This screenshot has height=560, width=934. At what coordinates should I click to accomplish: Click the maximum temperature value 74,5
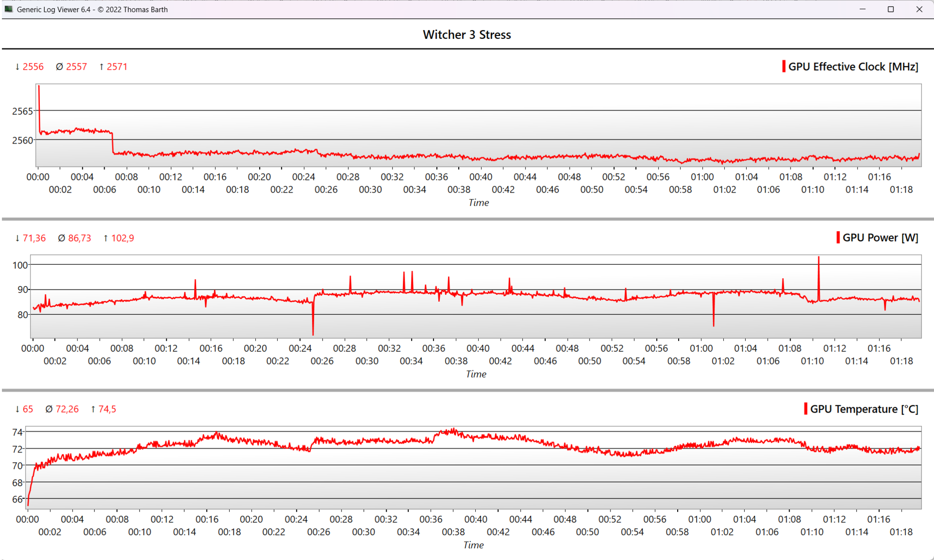[x=107, y=409]
